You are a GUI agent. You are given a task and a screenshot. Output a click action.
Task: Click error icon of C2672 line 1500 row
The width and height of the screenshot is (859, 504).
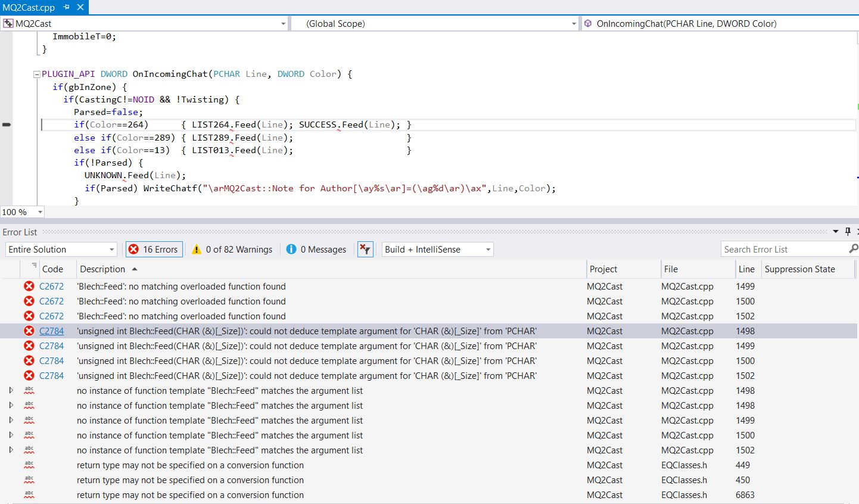tap(29, 301)
